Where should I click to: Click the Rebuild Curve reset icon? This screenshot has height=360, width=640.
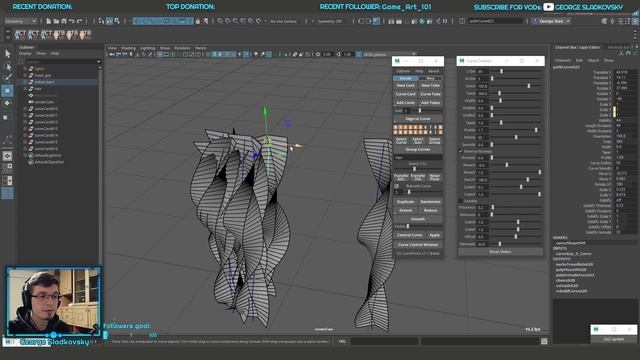(x=396, y=186)
